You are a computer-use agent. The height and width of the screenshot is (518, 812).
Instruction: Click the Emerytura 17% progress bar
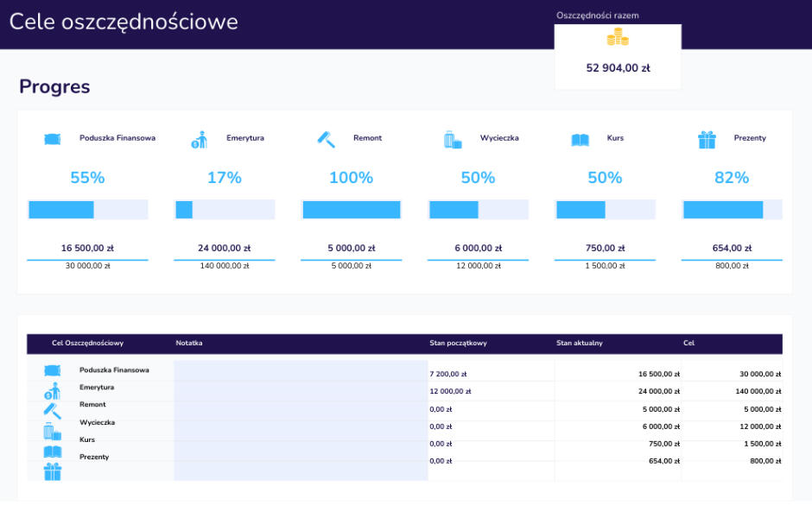(224, 210)
